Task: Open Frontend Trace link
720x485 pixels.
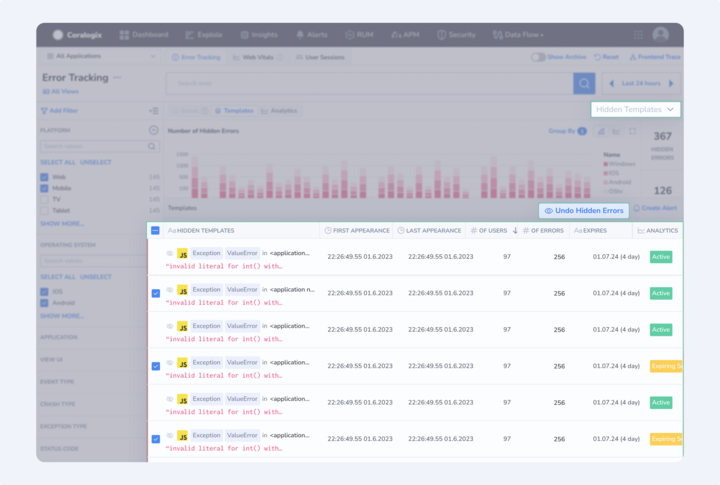Action: [655, 57]
